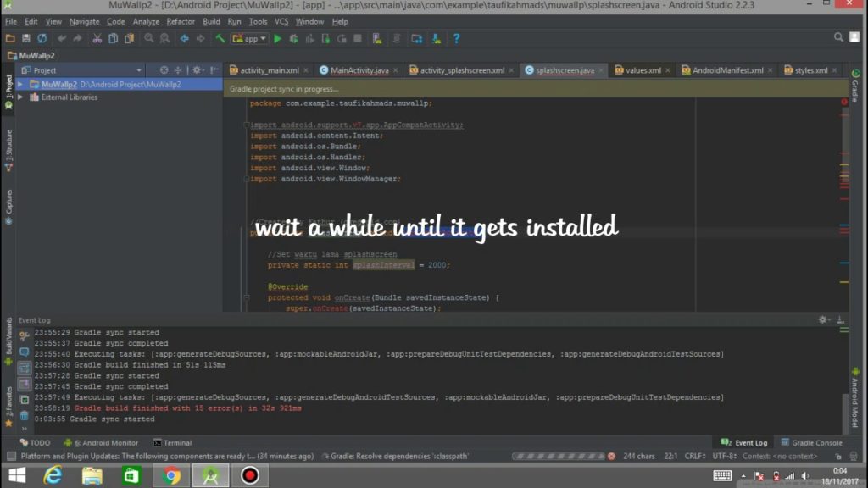Switch to the values.xml tab
Screen dimensions: 868x488
pyautogui.click(x=643, y=70)
